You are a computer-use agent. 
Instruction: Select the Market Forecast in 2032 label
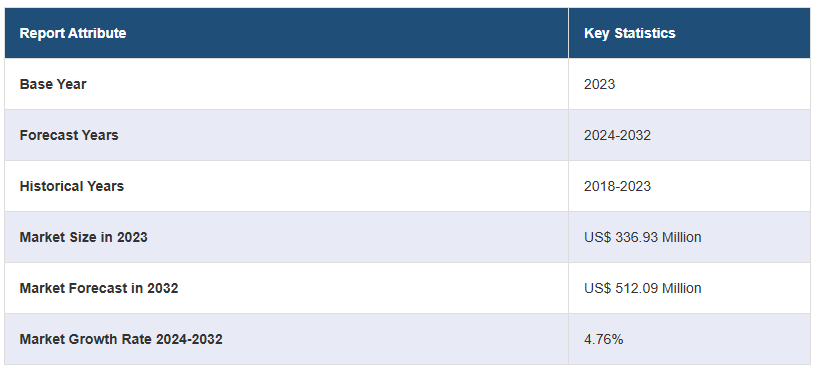pyautogui.click(x=99, y=288)
